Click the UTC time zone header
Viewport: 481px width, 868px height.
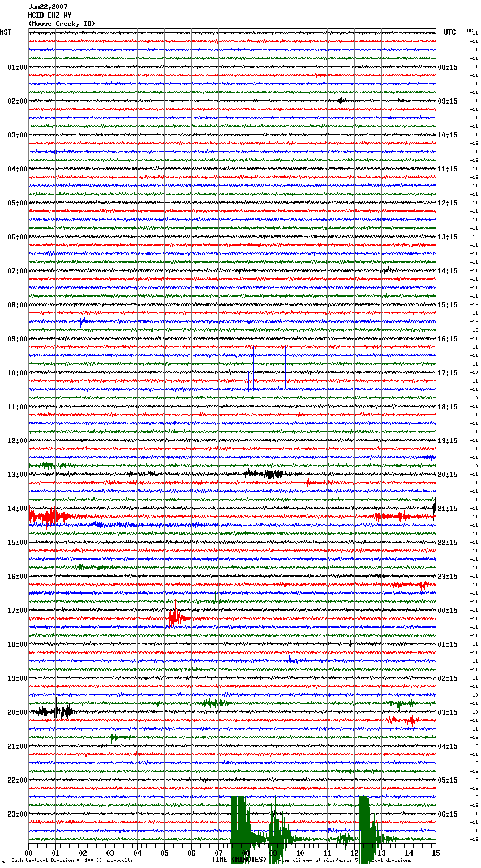450,32
